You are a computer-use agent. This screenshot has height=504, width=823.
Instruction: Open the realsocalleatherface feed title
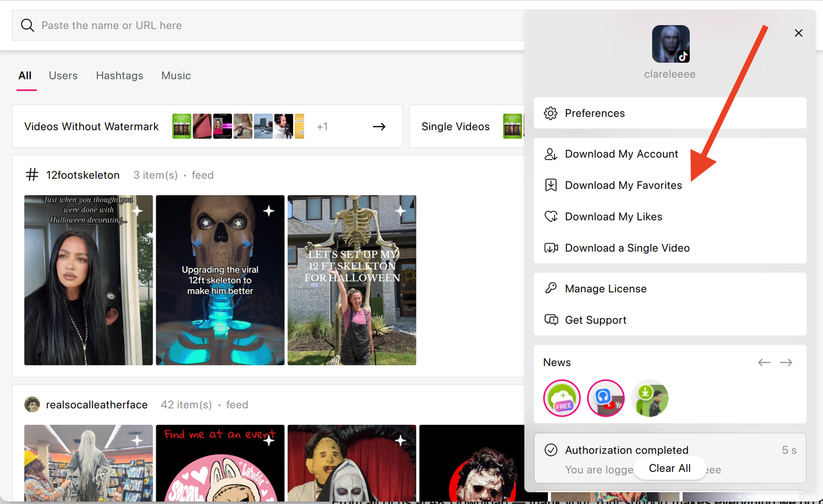point(97,405)
